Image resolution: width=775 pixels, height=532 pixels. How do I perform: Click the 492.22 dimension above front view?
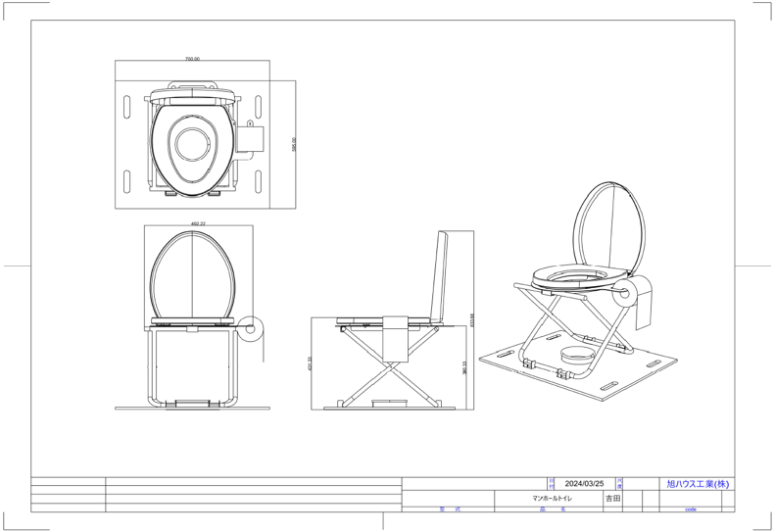click(198, 223)
